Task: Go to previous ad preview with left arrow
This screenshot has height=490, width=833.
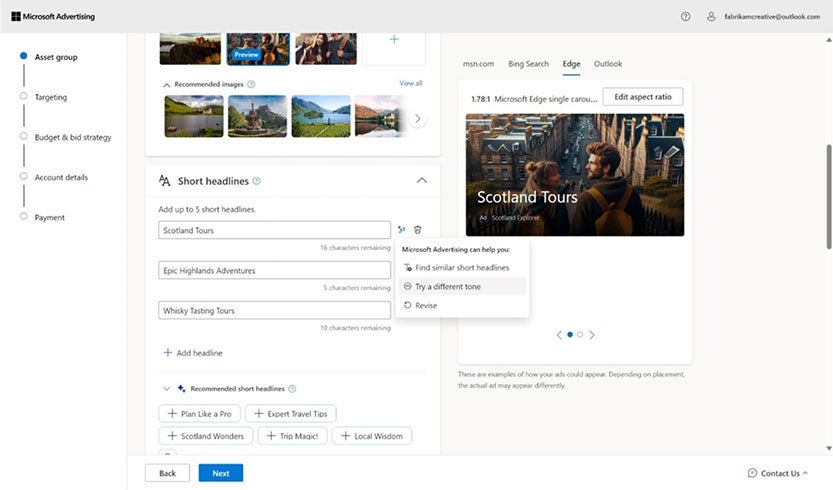Action: point(558,335)
